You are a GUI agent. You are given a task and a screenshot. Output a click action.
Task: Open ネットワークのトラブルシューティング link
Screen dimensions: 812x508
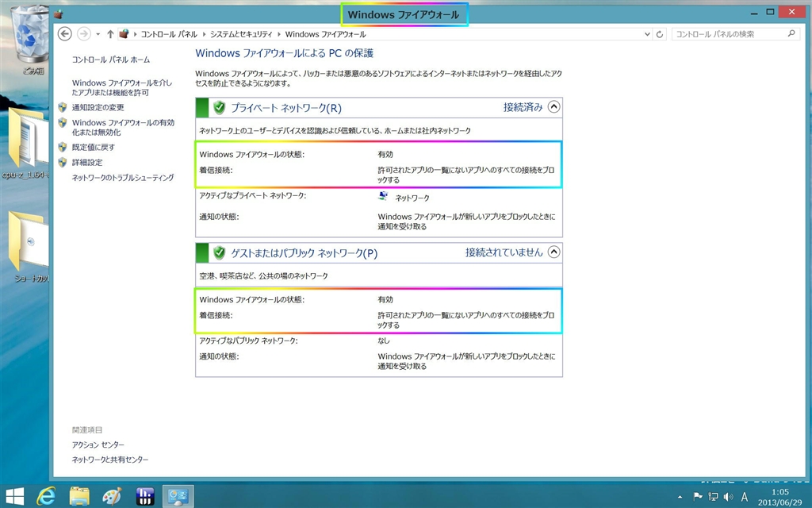pos(123,177)
